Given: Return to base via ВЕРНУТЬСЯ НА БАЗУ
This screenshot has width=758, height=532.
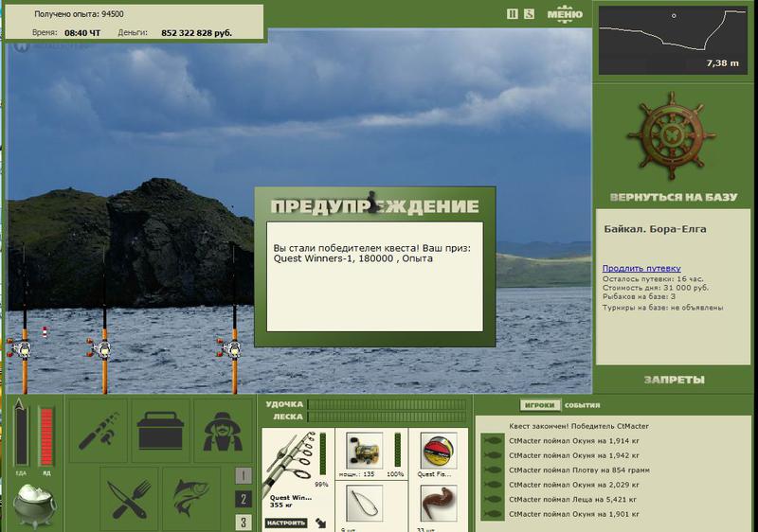Looking at the screenshot, I should point(674,197).
